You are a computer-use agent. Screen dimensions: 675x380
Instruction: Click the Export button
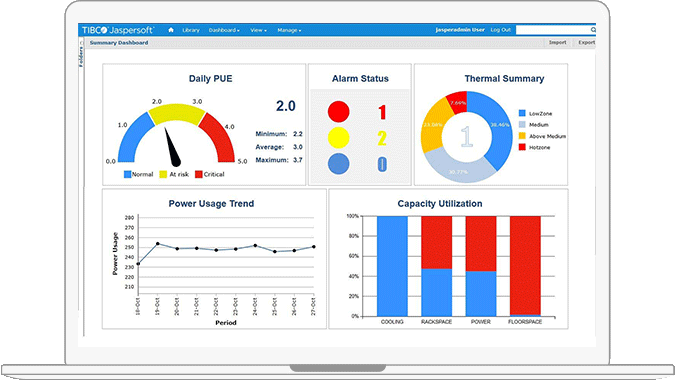(x=586, y=43)
